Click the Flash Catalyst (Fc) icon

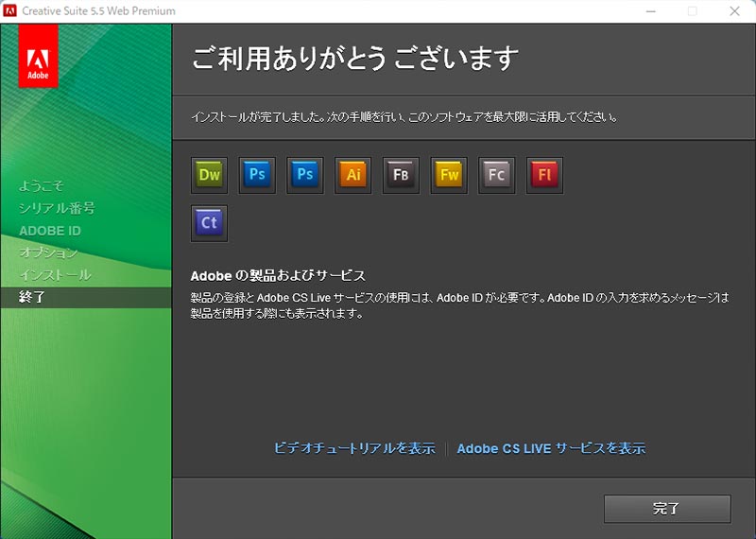(497, 175)
